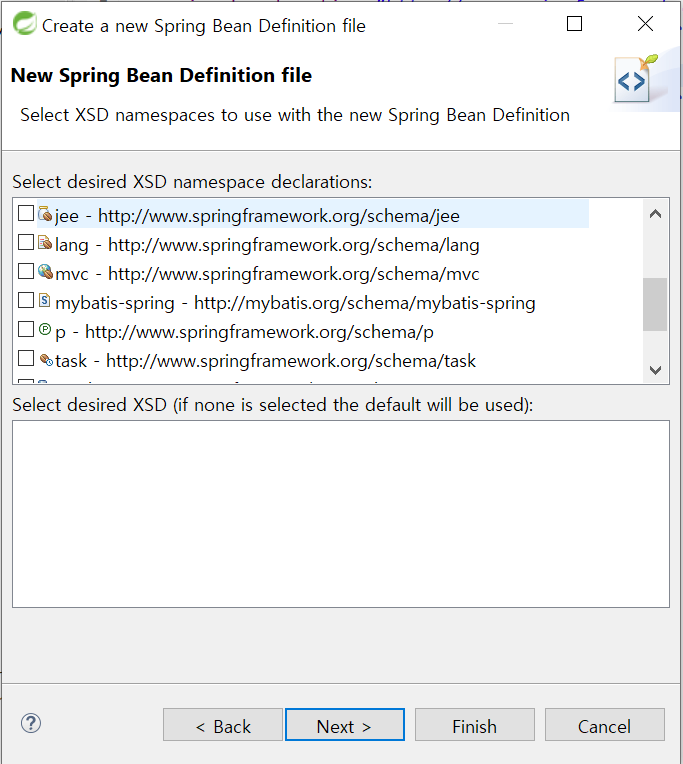Check the jee namespace checkbox

[26, 213]
